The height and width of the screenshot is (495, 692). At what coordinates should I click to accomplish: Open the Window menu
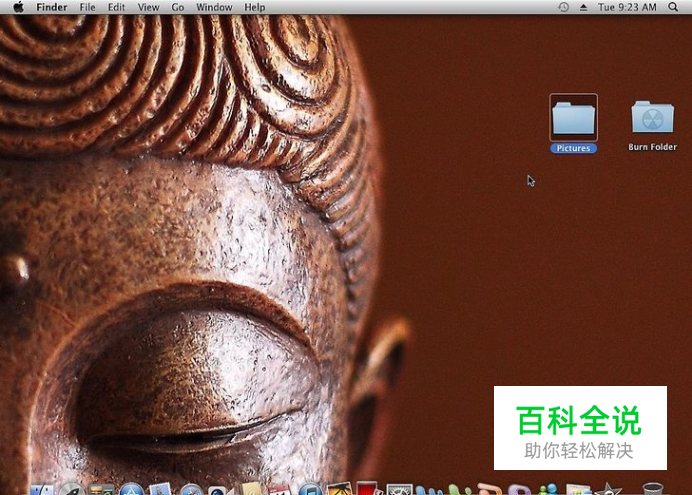[214, 7]
